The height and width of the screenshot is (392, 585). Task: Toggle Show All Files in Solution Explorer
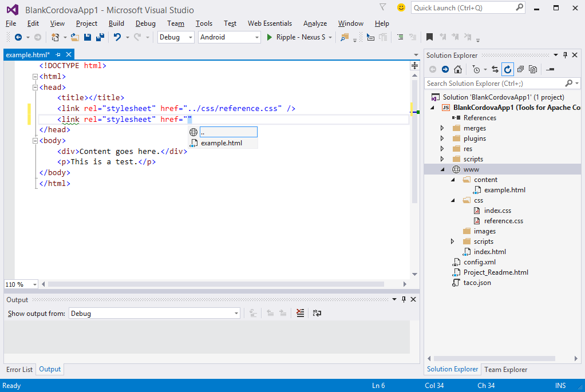[533, 69]
